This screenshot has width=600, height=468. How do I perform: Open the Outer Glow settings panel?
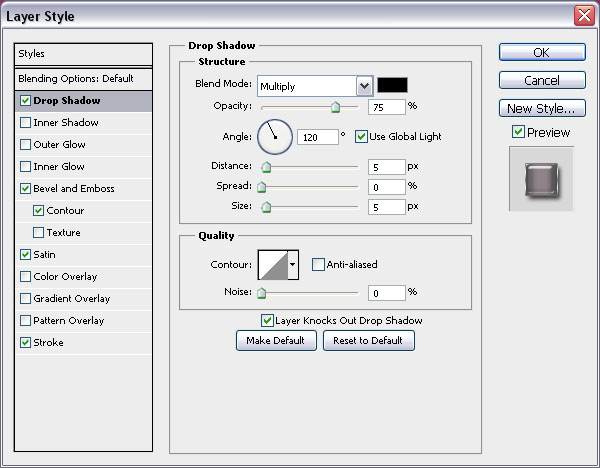click(x=59, y=145)
